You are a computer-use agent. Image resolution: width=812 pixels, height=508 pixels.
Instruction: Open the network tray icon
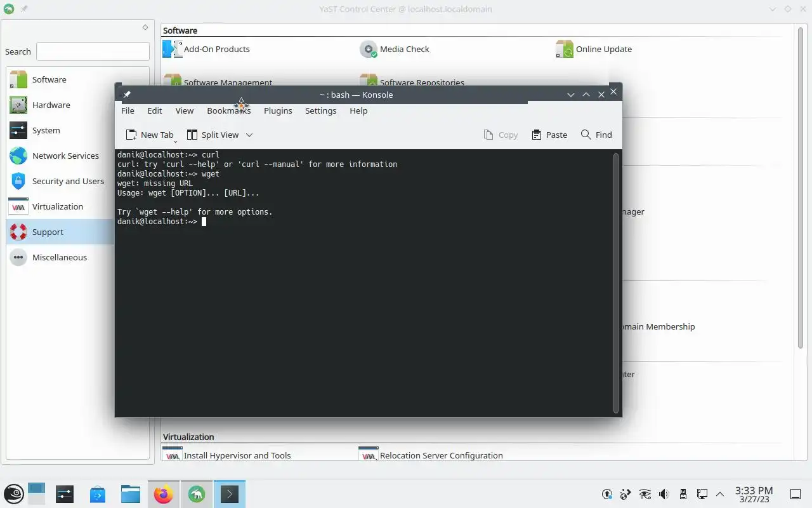[x=702, y=494]
